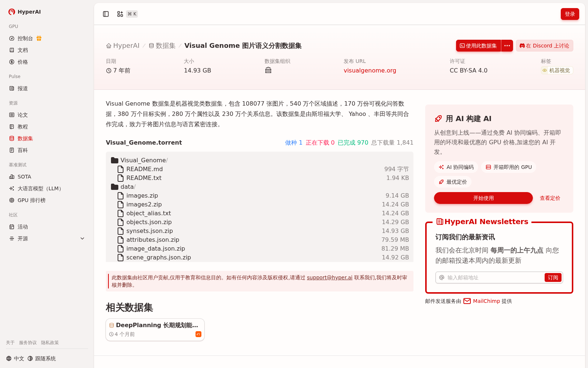This screenshot has width=588, height=368.
Task: Click the rocket icon beside 用 AI 构建 AI
Action: (438, 118)
